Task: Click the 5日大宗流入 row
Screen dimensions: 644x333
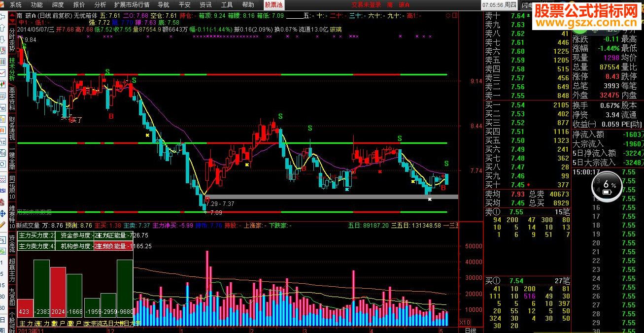Action: (608, 162)
